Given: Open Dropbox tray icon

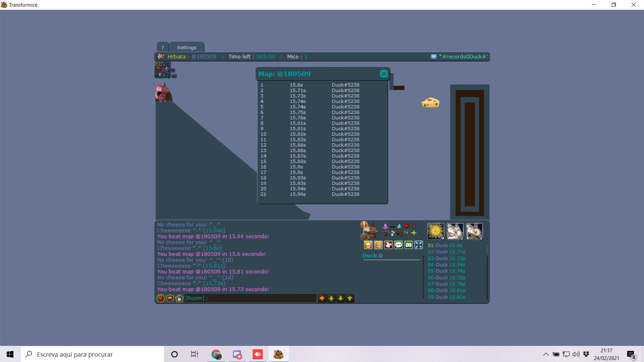Looking at the screenshot, I should point(586,354).
